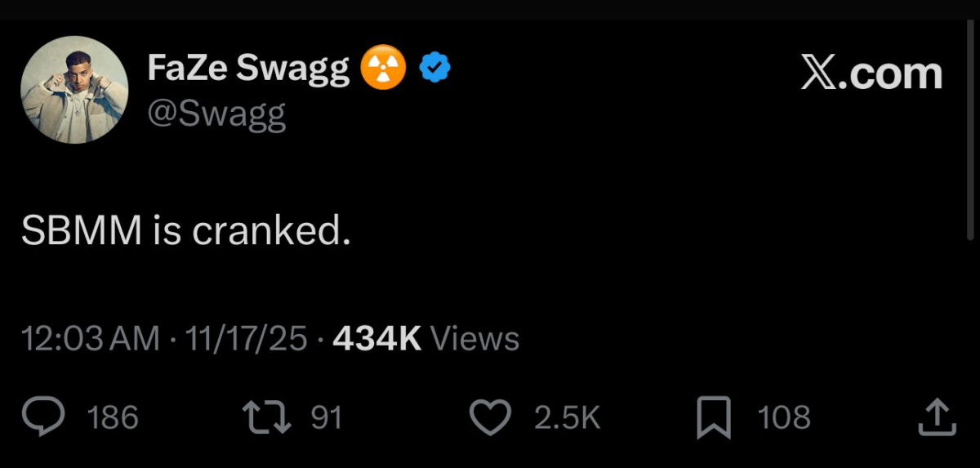Click the reply speech bubble icon

tap(42, 417)
